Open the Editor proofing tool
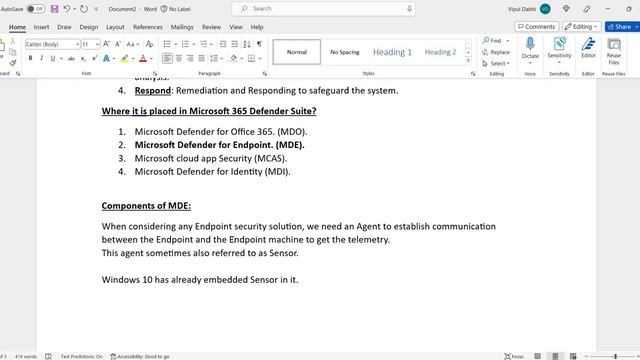Image resolution: width=640 pixels, height=360 pixels. point(588,48)
